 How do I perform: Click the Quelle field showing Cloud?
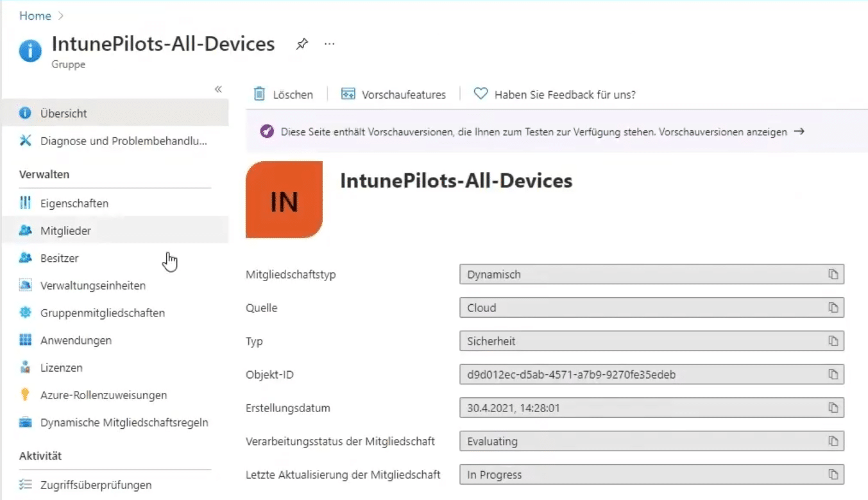pos(652,308)
